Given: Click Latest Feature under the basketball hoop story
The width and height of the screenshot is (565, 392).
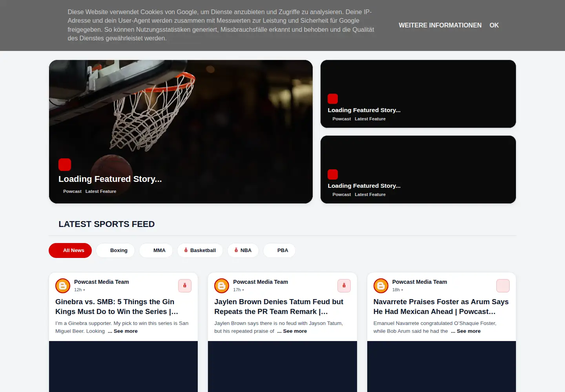Looking at the screenshot, I should pos(101,192).
